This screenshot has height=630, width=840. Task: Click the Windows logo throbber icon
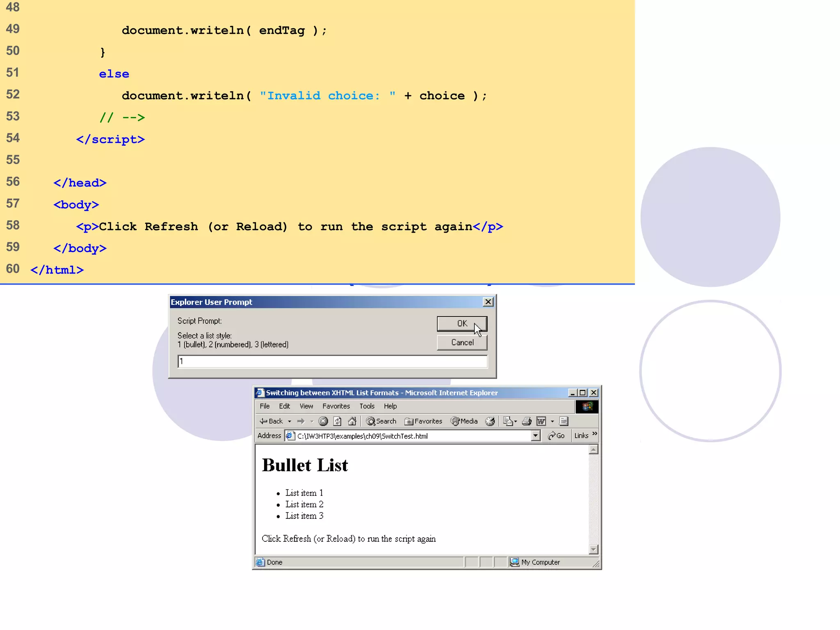click(x=587, y=406)
